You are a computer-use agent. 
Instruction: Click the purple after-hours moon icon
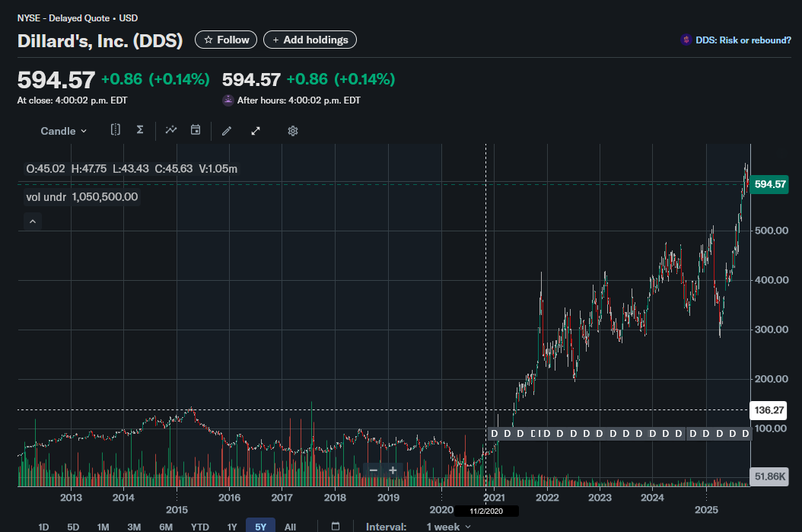228,100
